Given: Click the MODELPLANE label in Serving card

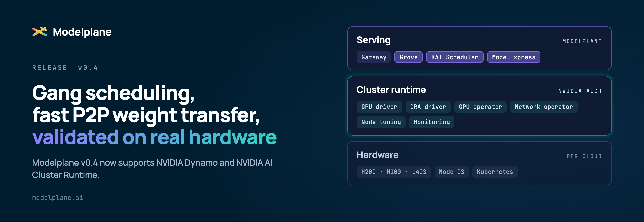Looking at the screenshot, I should pos(582,41).
